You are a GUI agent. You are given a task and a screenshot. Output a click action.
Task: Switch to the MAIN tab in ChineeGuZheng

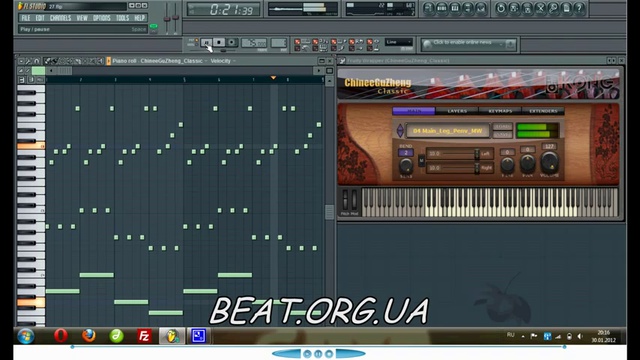coord(414,111)
